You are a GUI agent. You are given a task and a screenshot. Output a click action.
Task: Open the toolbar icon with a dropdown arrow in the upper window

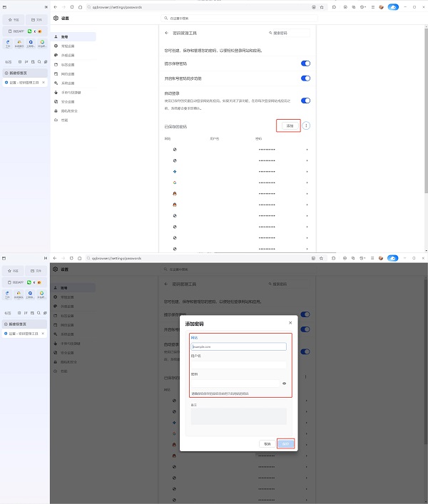coord(363,7)
